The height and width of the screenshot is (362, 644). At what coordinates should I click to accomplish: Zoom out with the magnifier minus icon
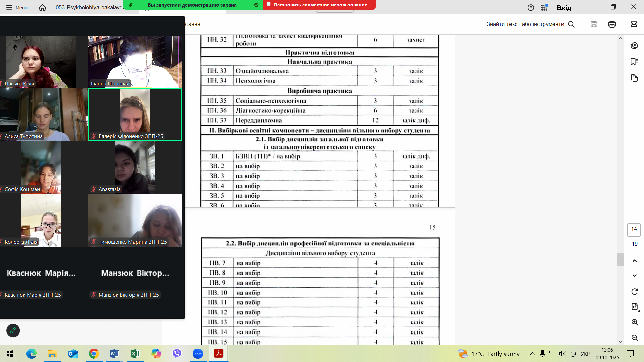tap(634, 338)
